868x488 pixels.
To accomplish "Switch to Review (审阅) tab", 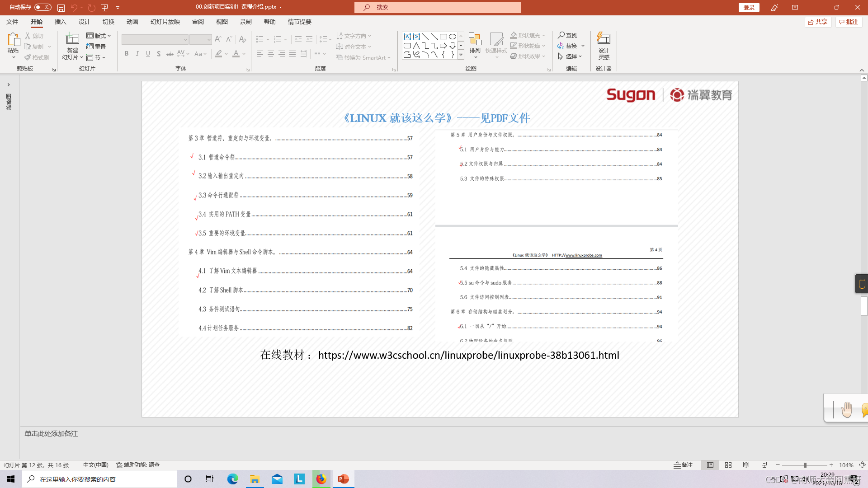I will click(198, 22).
